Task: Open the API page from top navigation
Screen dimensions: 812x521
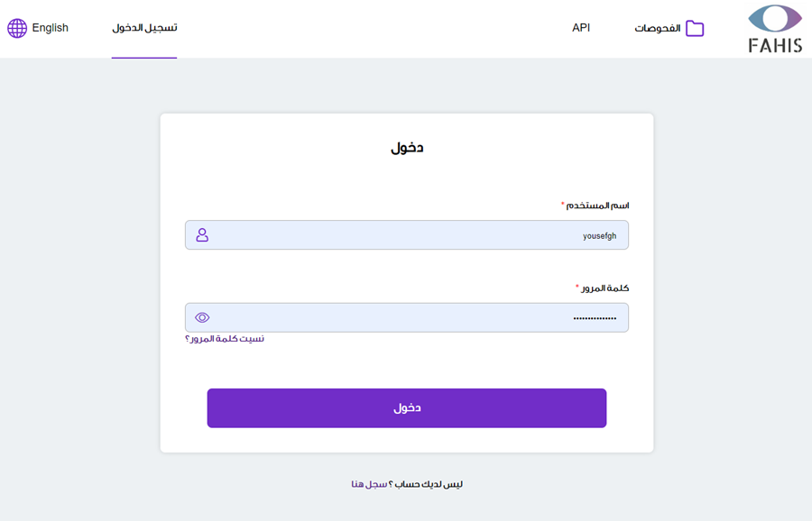Action: pos(580,27)
